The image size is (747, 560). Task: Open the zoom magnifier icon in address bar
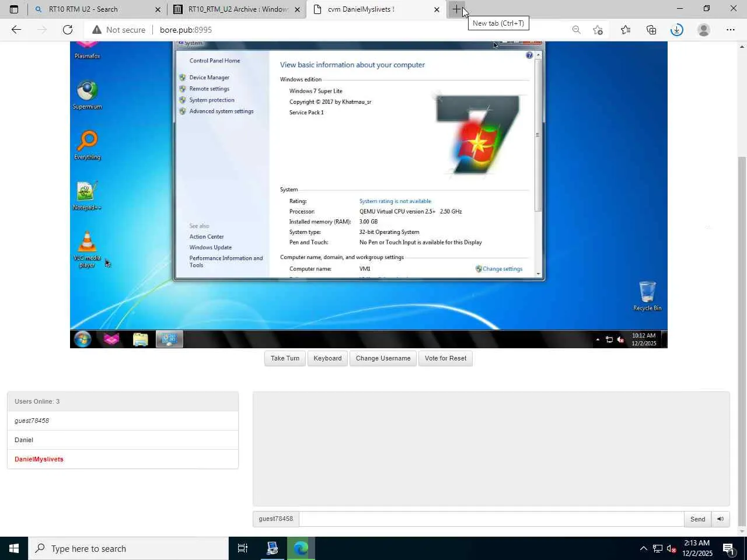click(x=577, y=30)
